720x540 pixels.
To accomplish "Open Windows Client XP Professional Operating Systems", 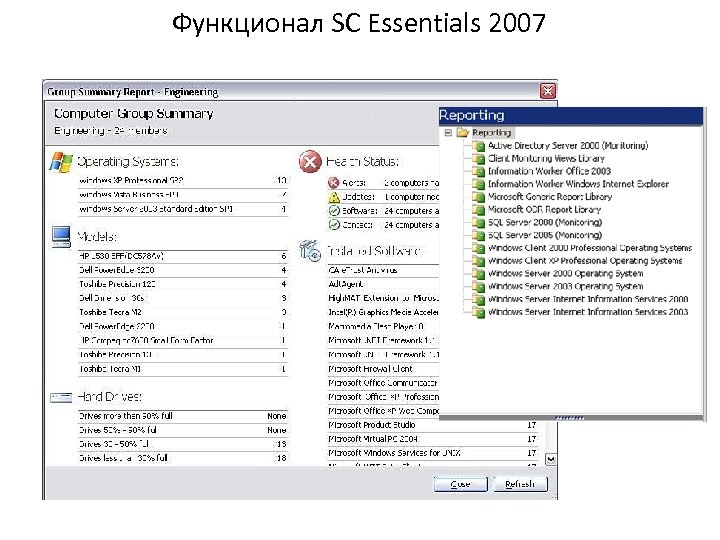I will pyautogui.click(x=585, y=261).
